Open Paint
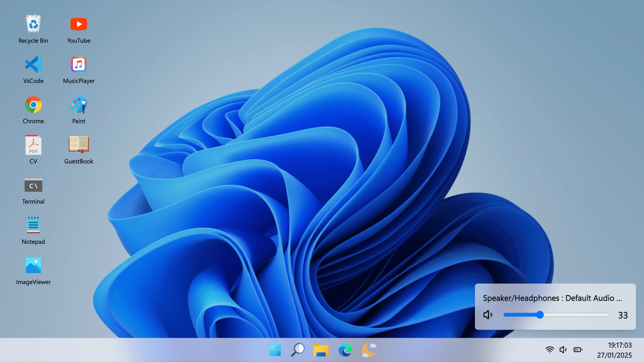Image resolution: width=644 pixels, height=362 pixels. tap(78, 105)
